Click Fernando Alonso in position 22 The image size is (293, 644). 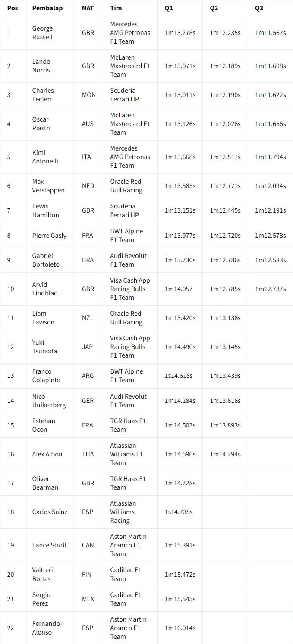click(x=46, y=628)
